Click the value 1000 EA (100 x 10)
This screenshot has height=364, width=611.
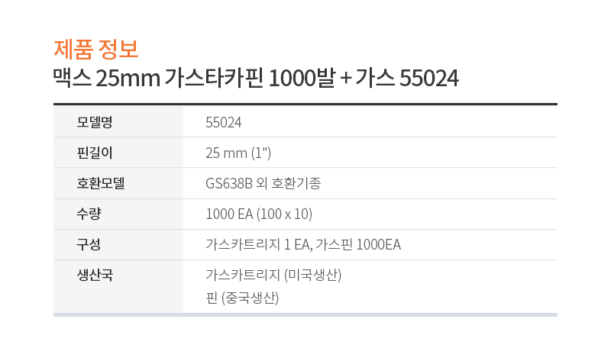tap(259, 214)
